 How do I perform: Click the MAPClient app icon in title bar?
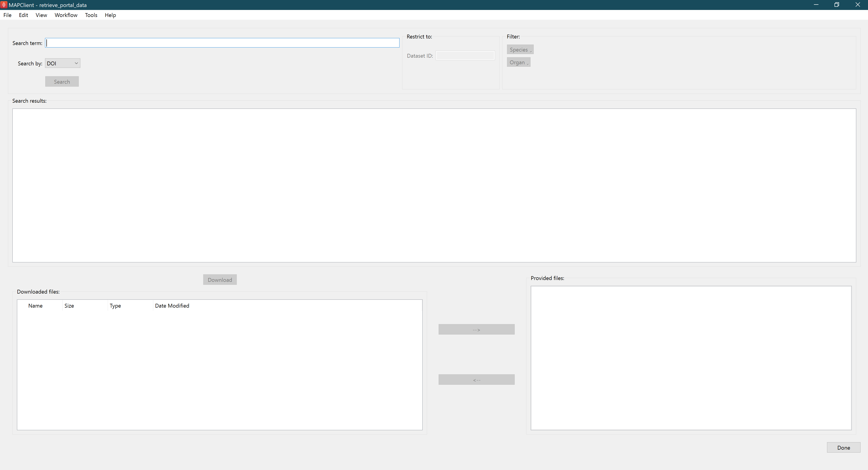pyautogui.click(x=4, y=5)
